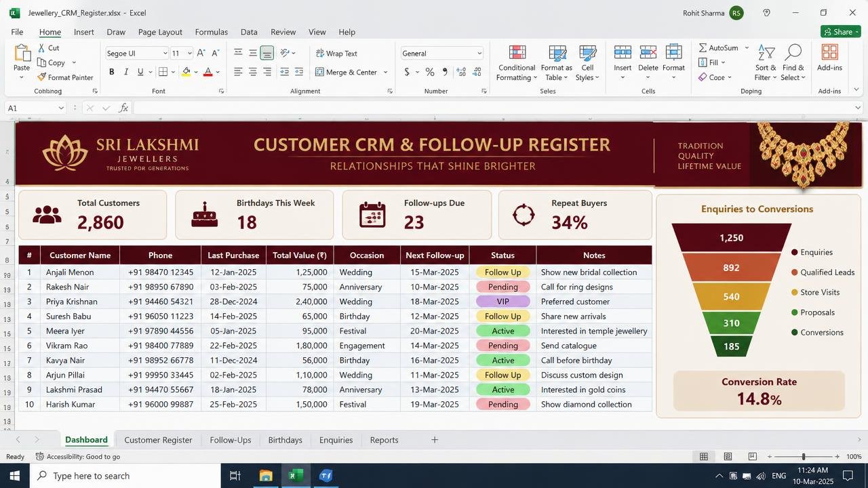Click the Windows search box
The height and width of the screenshot is (488, 868).
pyautogui.click(x=125, y=476)
